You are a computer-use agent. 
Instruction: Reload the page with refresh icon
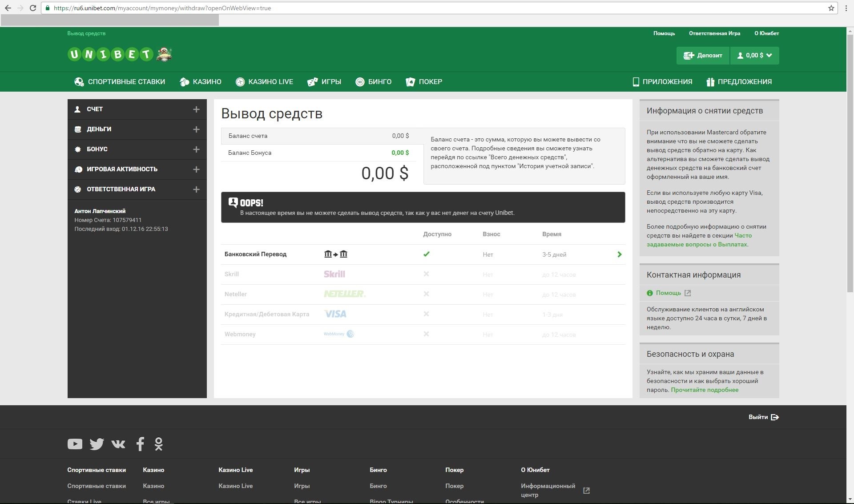click(x=32, y=8)
